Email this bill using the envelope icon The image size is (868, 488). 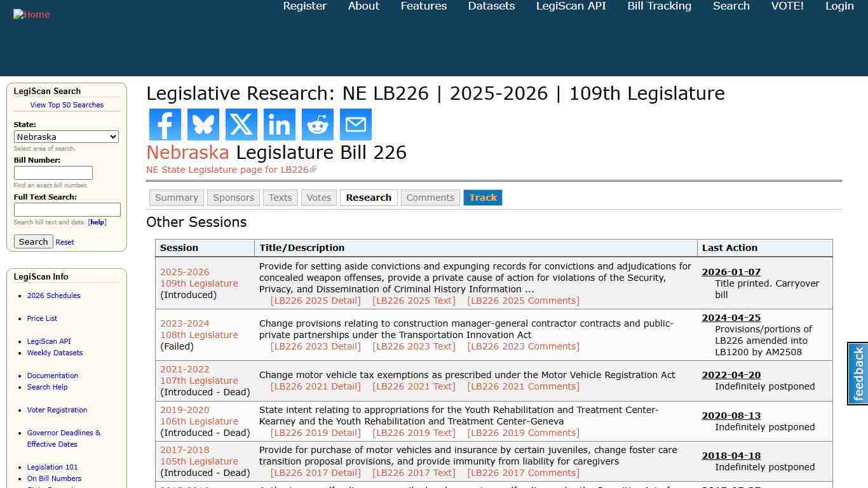355,125
